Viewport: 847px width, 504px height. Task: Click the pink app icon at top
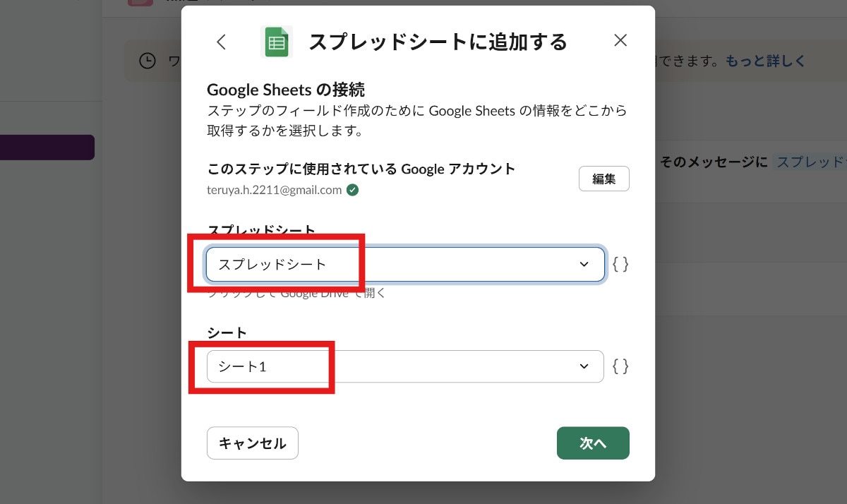click(140, 3)
